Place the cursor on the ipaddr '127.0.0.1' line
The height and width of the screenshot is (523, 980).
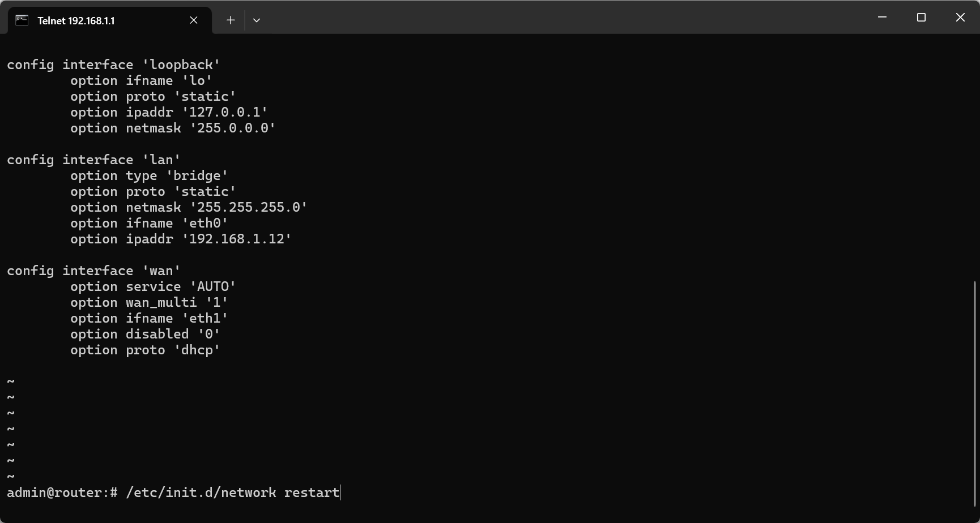[x=169, y=113]
